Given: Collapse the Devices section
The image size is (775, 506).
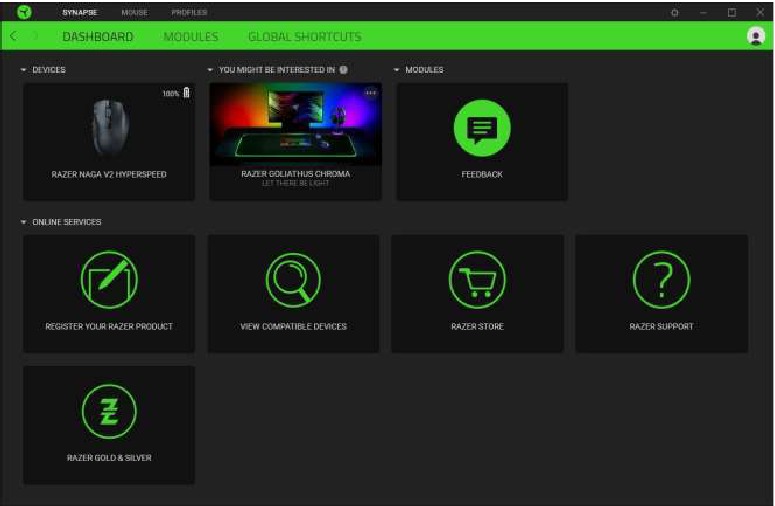Looking at the screenshot, I should point(24,70).
